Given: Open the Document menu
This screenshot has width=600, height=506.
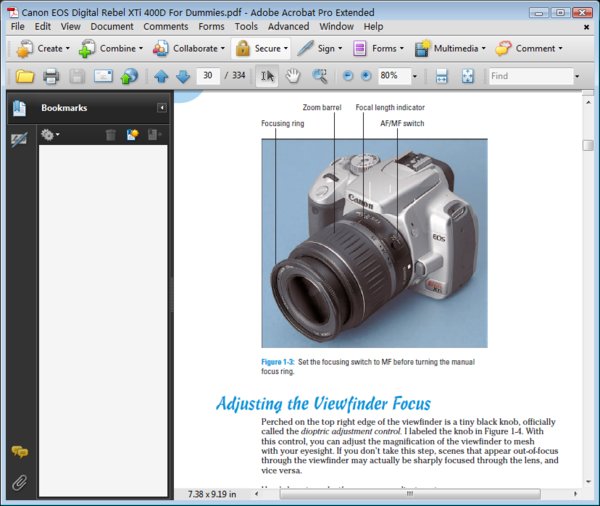Looking at the screenshot, I should pos(112,27).
